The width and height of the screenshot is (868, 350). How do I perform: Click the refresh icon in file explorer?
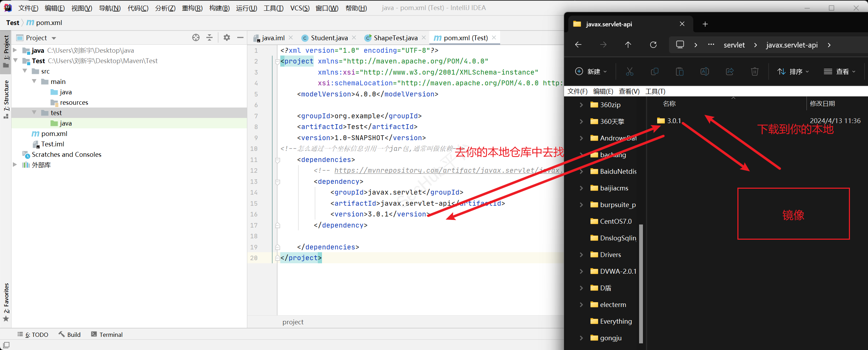point(653,45)
